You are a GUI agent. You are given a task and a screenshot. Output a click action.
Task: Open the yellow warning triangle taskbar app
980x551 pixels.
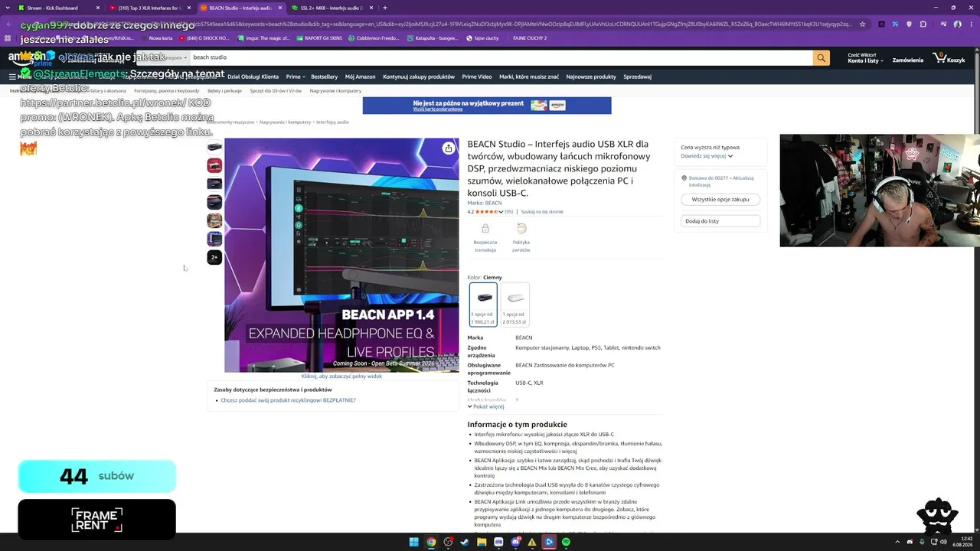tap(532, 542)
